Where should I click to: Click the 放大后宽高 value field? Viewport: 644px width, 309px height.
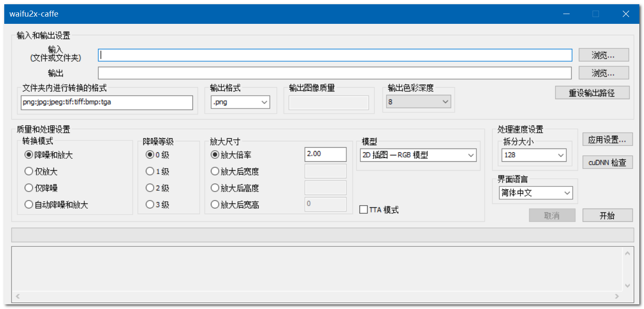(x=326, y=204)
